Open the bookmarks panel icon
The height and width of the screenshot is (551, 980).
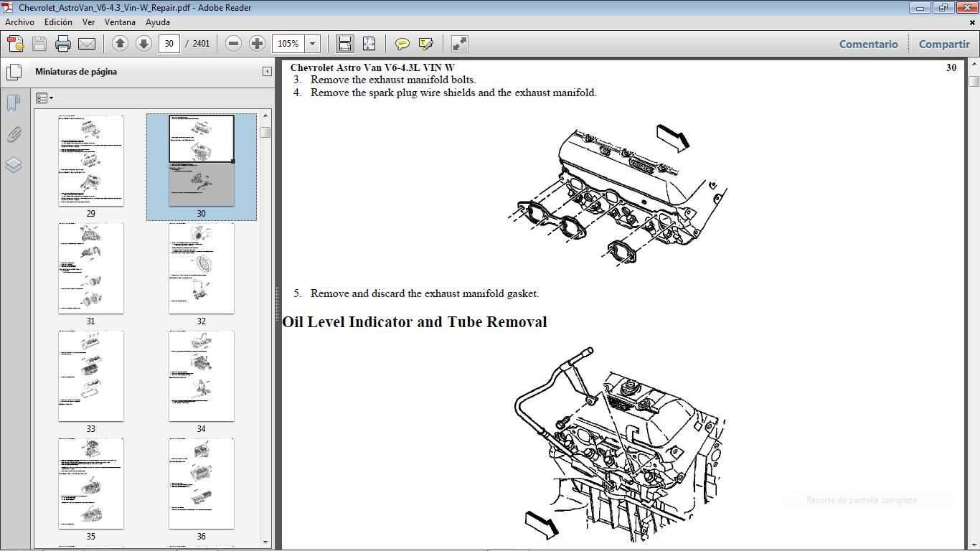coord(14,103)
